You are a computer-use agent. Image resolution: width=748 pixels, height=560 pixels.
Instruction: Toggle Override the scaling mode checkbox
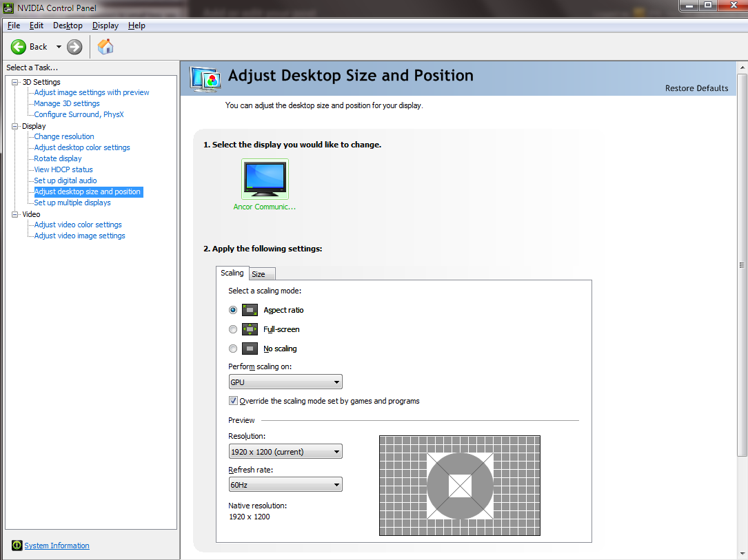click(x=233, y=401)
